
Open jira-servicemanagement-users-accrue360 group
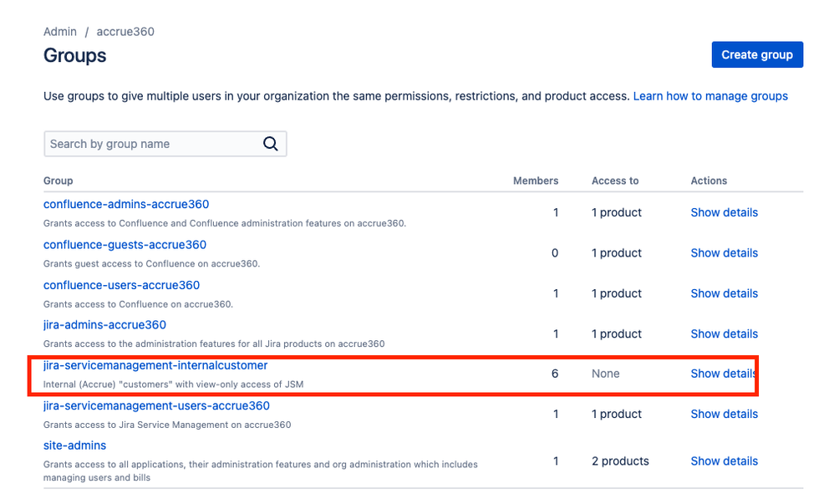[x=156, y=405]
